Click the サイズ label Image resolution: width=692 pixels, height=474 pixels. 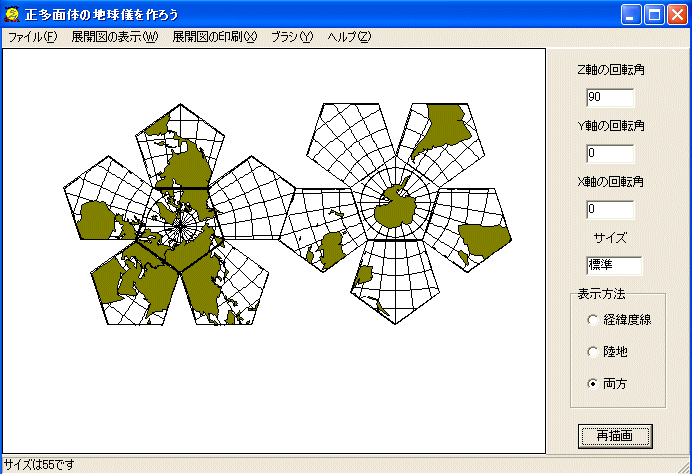[610, 238]
